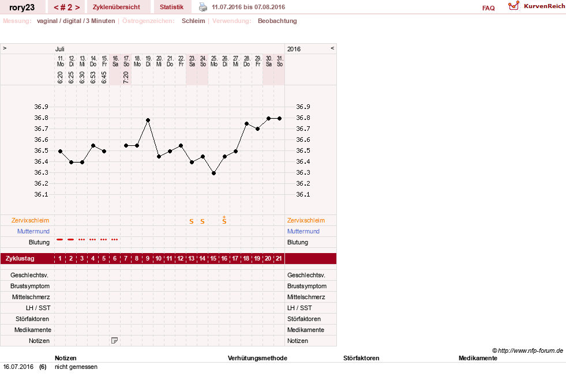
Task: Click the note date 16.07.2016
Action: pyautogui.click(x=18, y=367)
